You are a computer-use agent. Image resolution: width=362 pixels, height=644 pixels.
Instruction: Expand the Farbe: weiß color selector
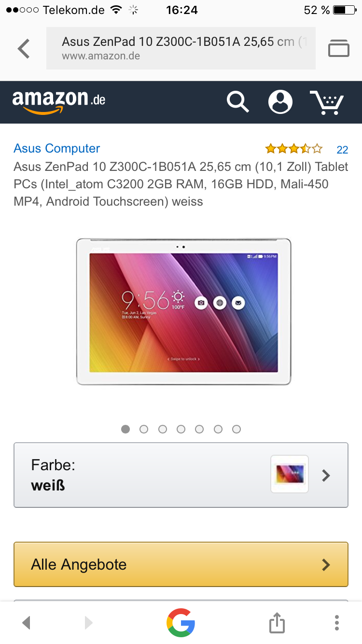[x=181, y=475]
